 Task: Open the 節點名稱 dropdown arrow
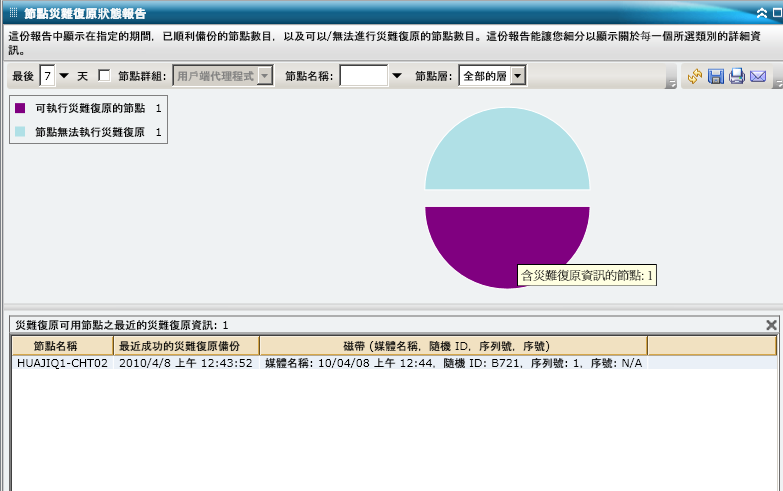click(396, 76)
